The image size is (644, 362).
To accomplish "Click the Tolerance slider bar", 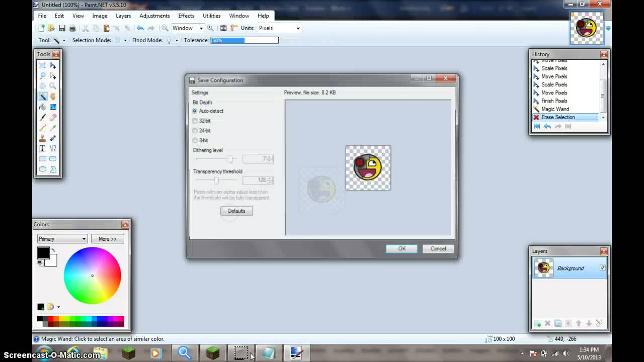I will (x=245, y=40).
